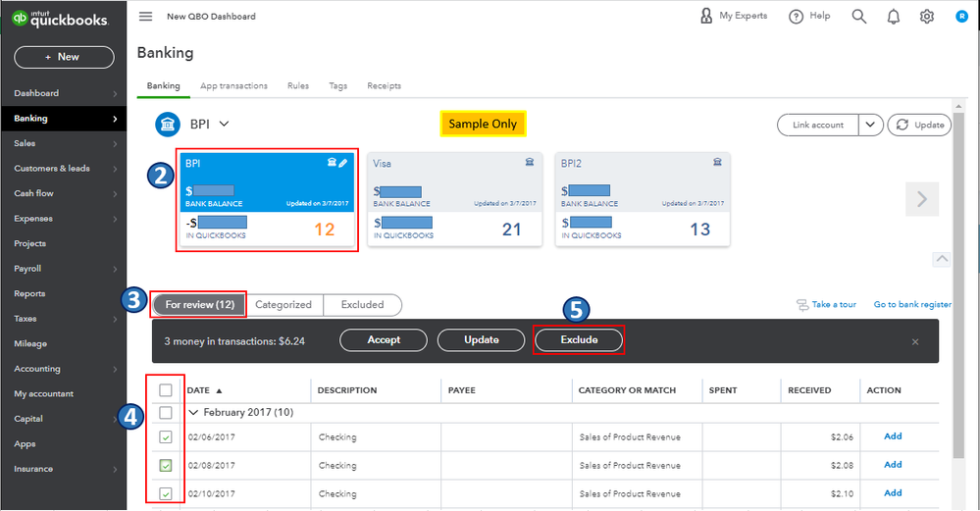Add the 02/08/2017 transaction
Image resolution: width=980 pixels, height=511 pixels.
pyautogui.click(x=893, y=464)
